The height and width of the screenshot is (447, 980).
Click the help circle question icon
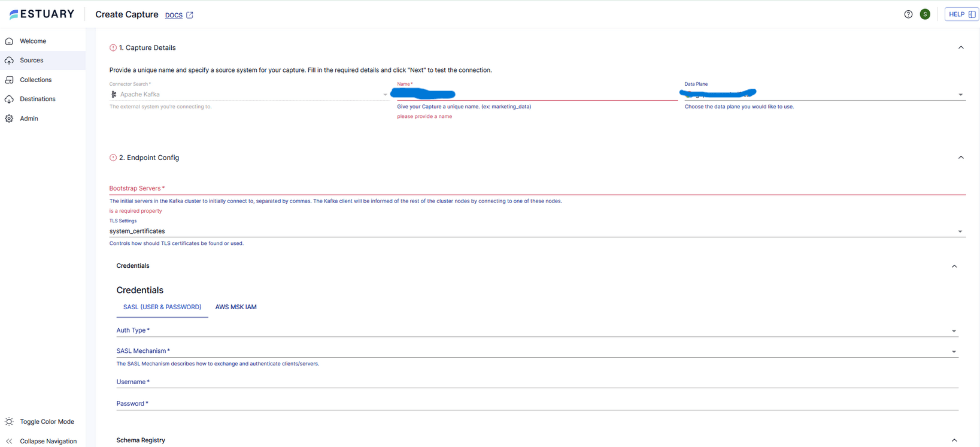[x=908, y=14]
